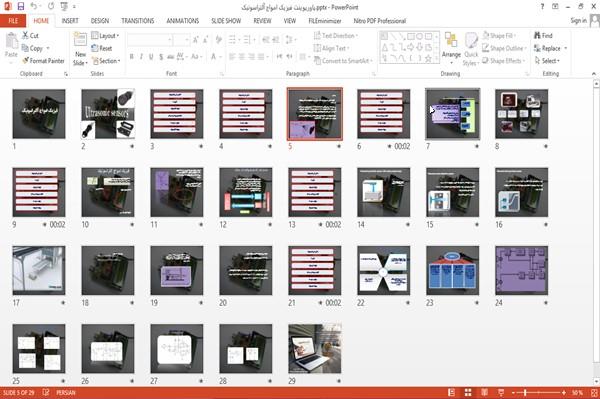This screenshot has height=399, width=600.
Task: Expand the Select dropdown in Editing
Action: (x=547, y=61)
